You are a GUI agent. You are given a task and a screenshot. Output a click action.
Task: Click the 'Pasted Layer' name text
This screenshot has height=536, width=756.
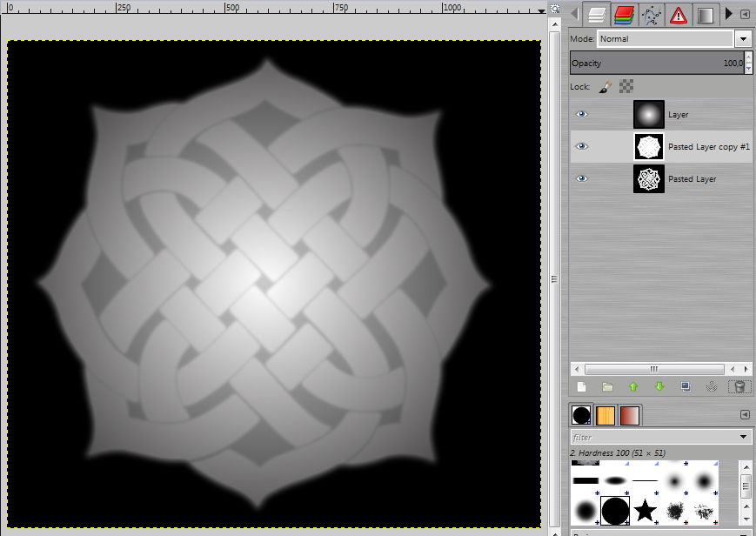pyautogui.click(x=692, y=179)
